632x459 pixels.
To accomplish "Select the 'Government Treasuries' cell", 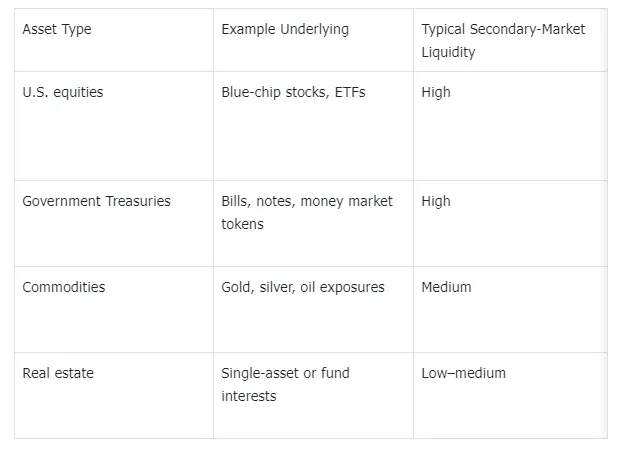I will point(96,201).
